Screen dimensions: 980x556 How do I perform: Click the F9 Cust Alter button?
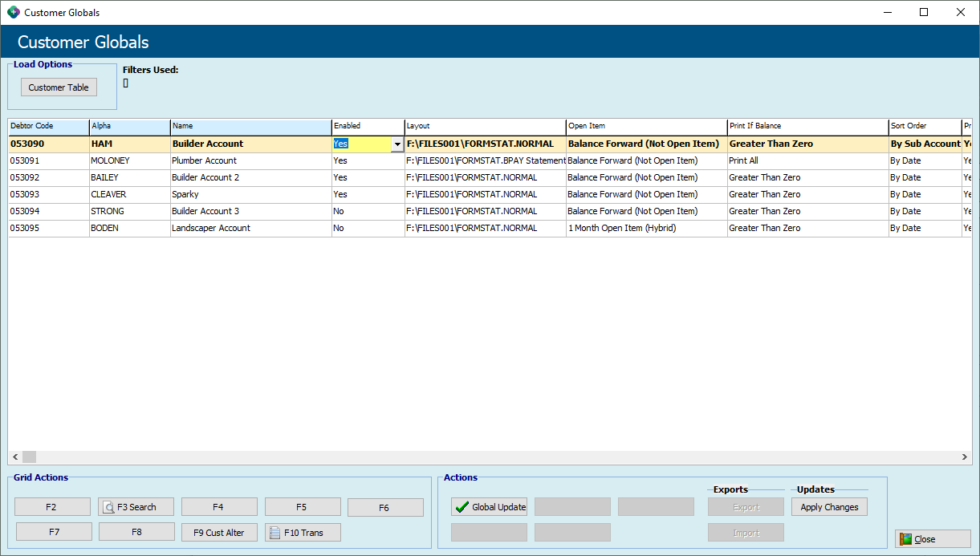tap(220, 533)
